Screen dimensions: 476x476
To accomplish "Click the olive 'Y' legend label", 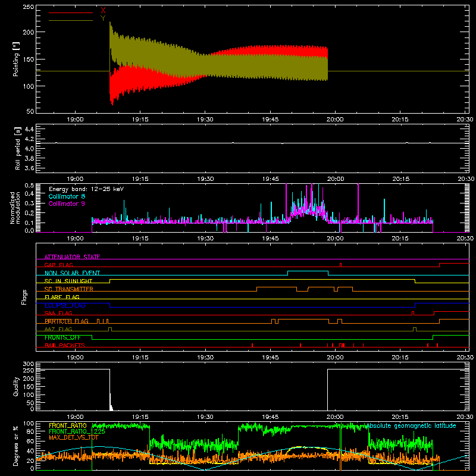I will (x=103, y=18).
